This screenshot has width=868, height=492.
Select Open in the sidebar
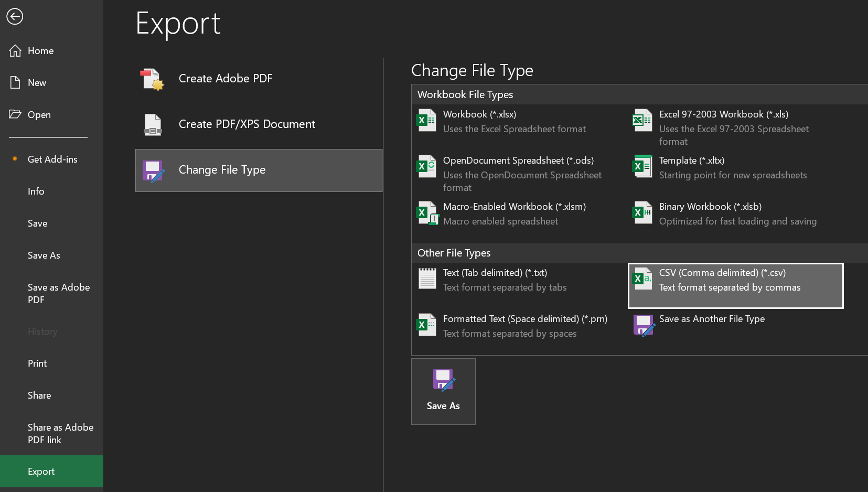(x=51, y=115)
